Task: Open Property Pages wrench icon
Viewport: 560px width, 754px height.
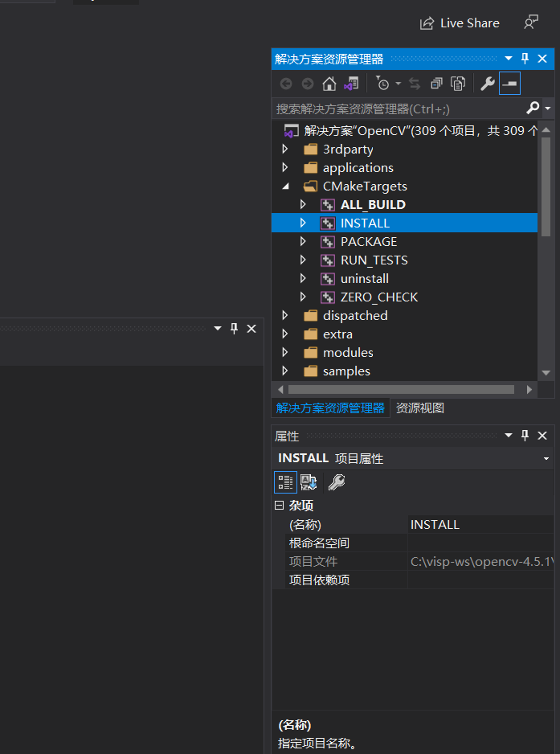Action: point(337,481)
